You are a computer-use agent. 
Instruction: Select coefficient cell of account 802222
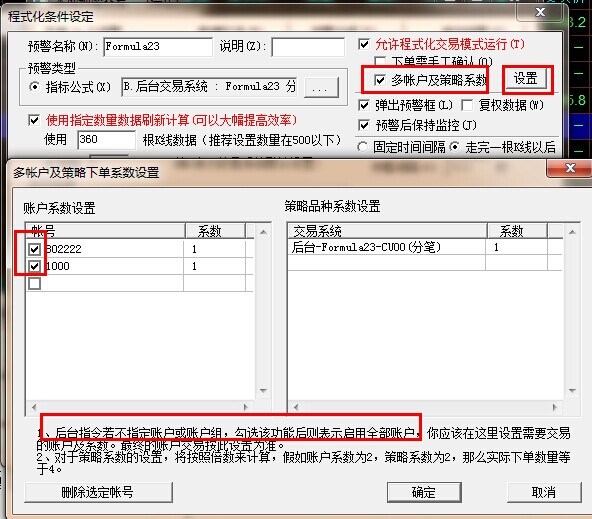pyautogui.click(x=214, y=249)
